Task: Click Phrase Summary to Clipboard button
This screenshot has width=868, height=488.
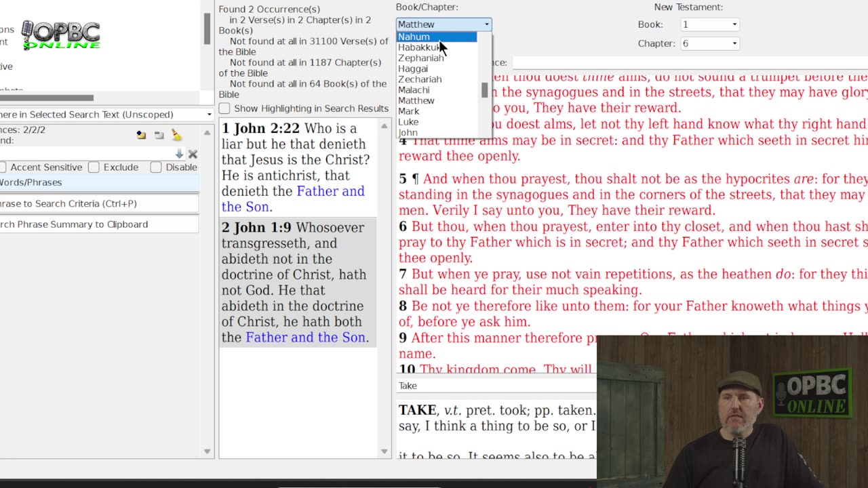Action: (98, 224)
